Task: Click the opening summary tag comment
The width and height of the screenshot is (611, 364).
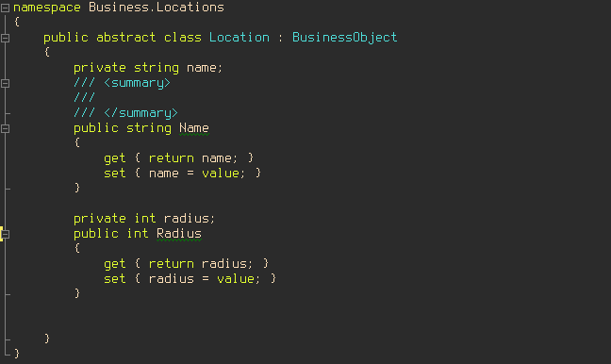Action: (122, 83)
